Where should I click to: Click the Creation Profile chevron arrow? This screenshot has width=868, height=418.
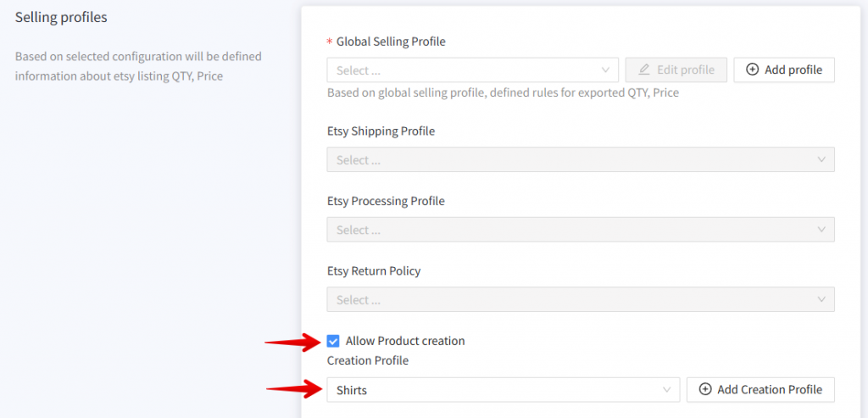(x=665, y=389)
